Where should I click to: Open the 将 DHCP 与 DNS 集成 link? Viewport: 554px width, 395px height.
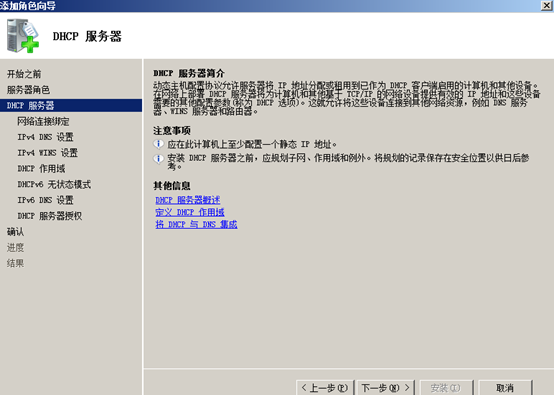[x=196, y=224]
